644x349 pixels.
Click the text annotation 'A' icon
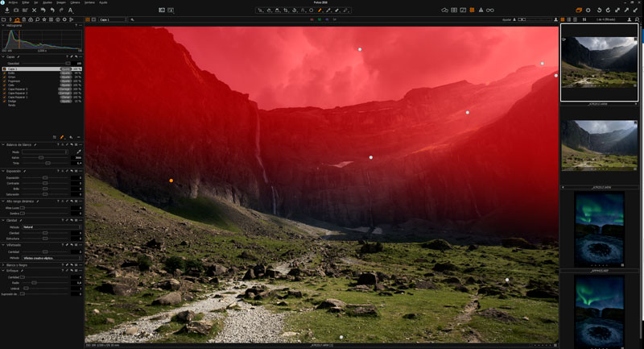[70, 10]
